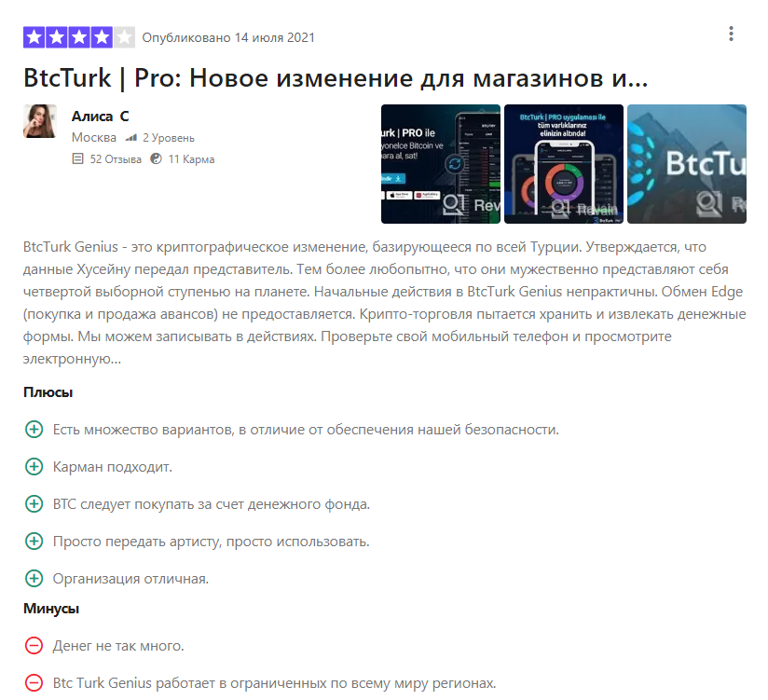
Task: Click text Есть множество вариантов
Action: click(x=306, y=430)
